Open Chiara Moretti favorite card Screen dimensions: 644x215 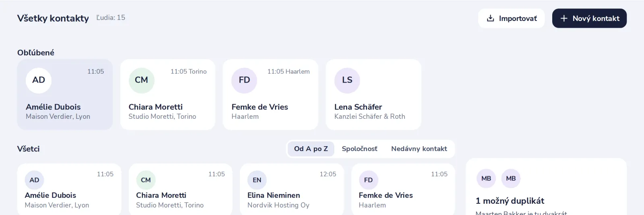pyautogui.click(x=168, y=95)
